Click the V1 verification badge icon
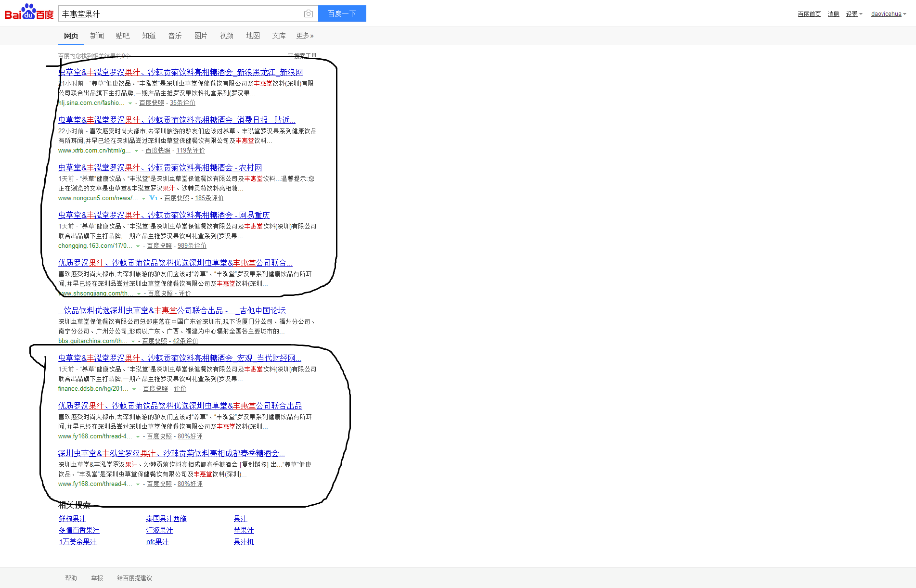 tap(154, 198)
